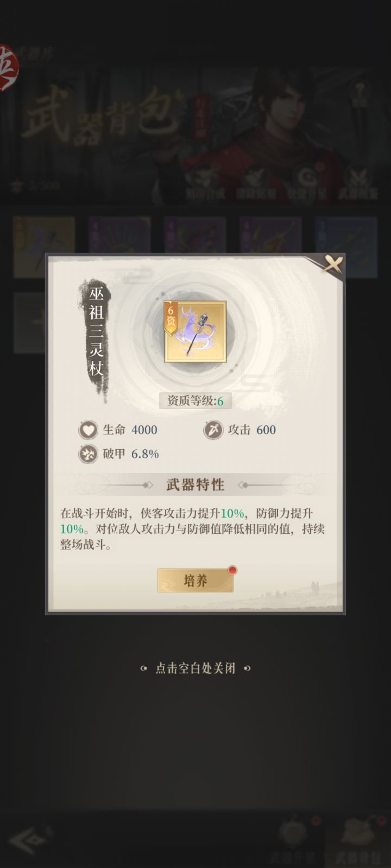Tap the 武器特性 section header
The image size is (391, 868).
(x=195, y=484)
